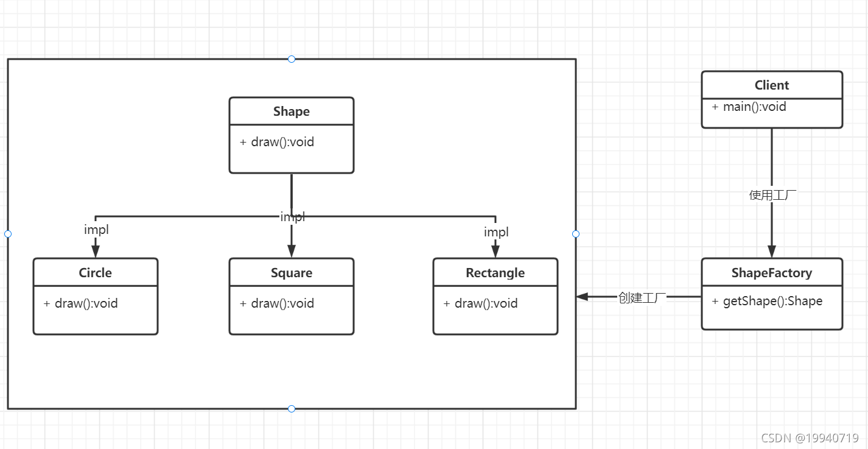868x449 pixels.
Task: Click the "使用工厂" connector label
Action: click(772, 195)
